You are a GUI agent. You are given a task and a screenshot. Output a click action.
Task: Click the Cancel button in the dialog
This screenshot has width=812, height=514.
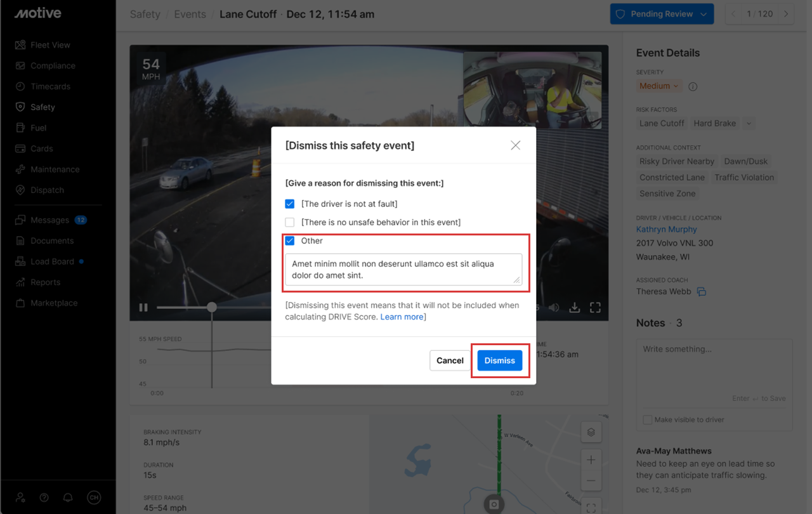click(450, 360)
